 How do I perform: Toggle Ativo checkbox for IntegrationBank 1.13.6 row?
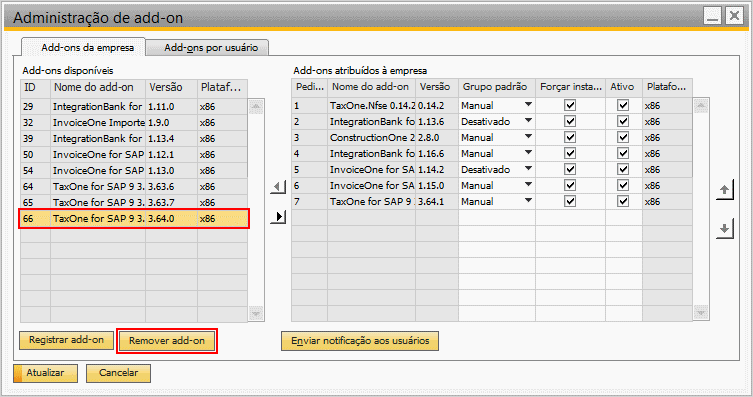click(x=623, y=121)
